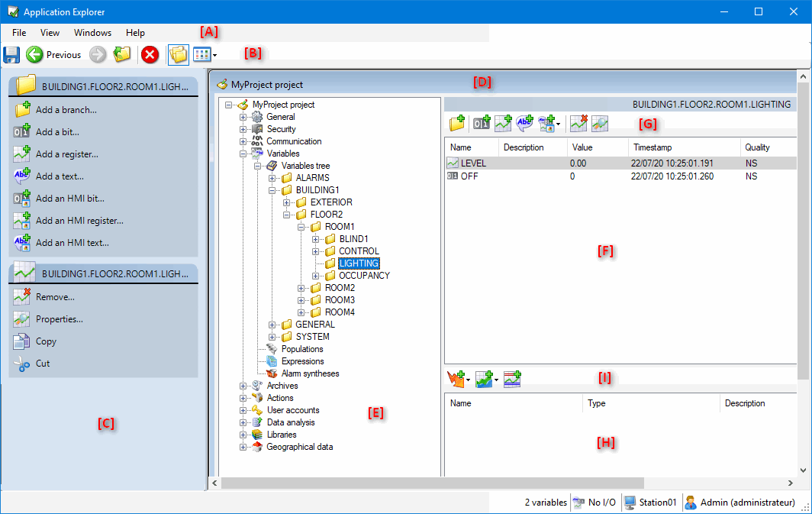
Task: Open the View menu
Action: tap(50, 33)
